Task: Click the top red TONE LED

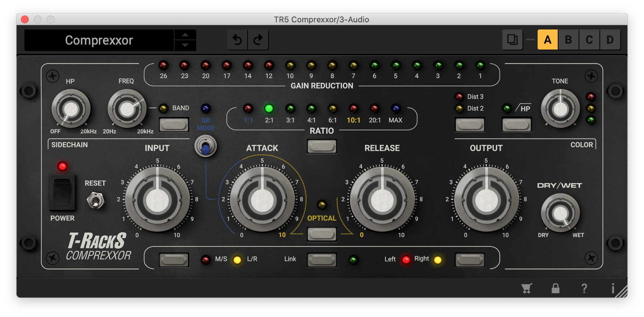Action: (590, 97)
